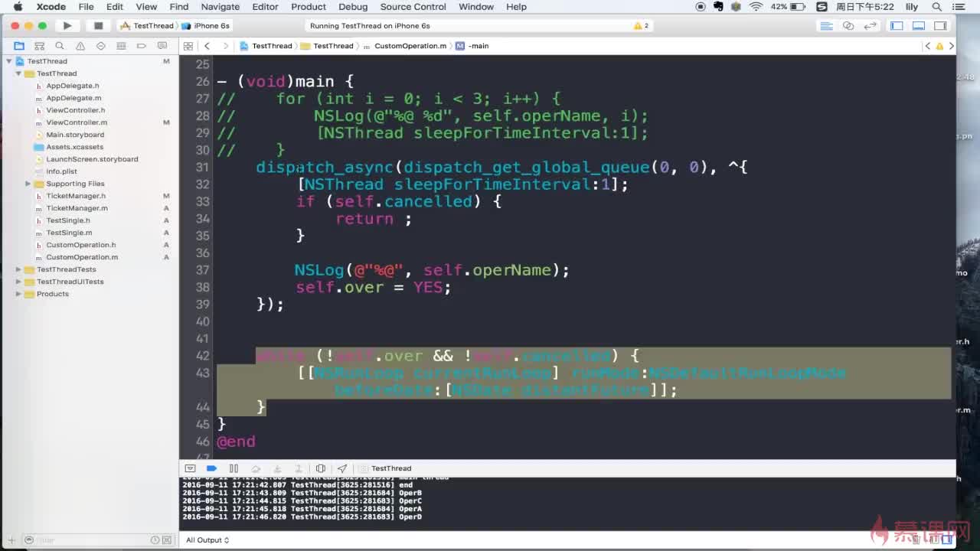Click TestThread process in debug bar
The width and height of the screenshot is (980, 551).
pyautogui.click(x=385, y=468)
